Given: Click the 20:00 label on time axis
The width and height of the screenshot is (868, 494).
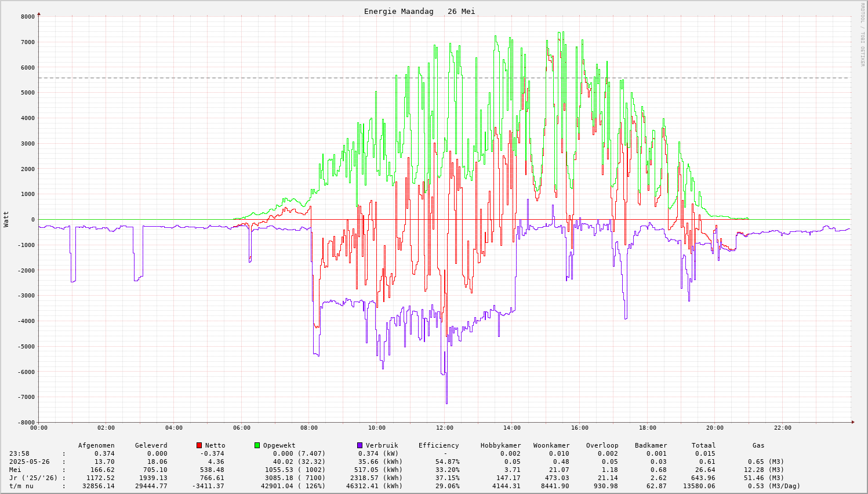Looking at the screenshot, I should [x=714, y=428].
